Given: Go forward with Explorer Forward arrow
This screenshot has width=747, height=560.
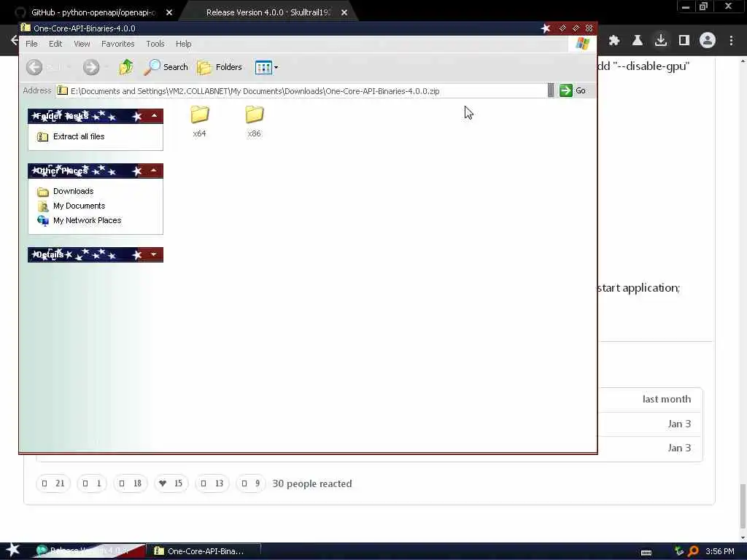Looking at the screenshot, I should point(91,67).
